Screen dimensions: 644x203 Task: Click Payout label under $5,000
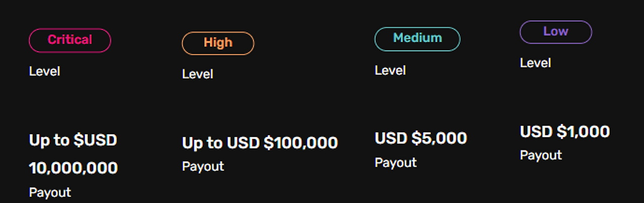[396, 163]
